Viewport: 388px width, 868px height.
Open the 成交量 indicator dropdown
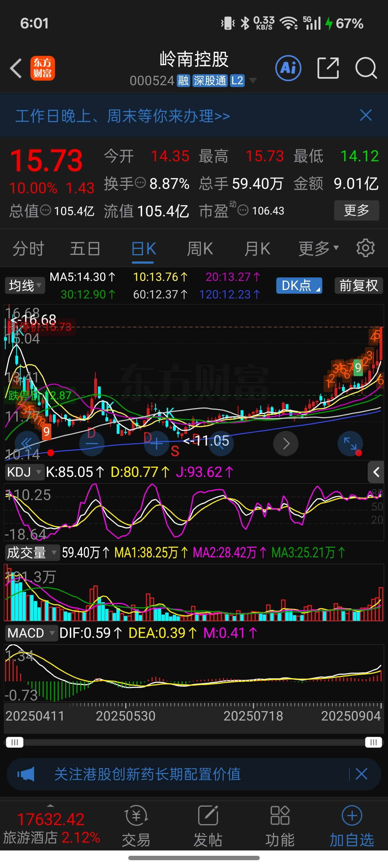click(32, 553)
